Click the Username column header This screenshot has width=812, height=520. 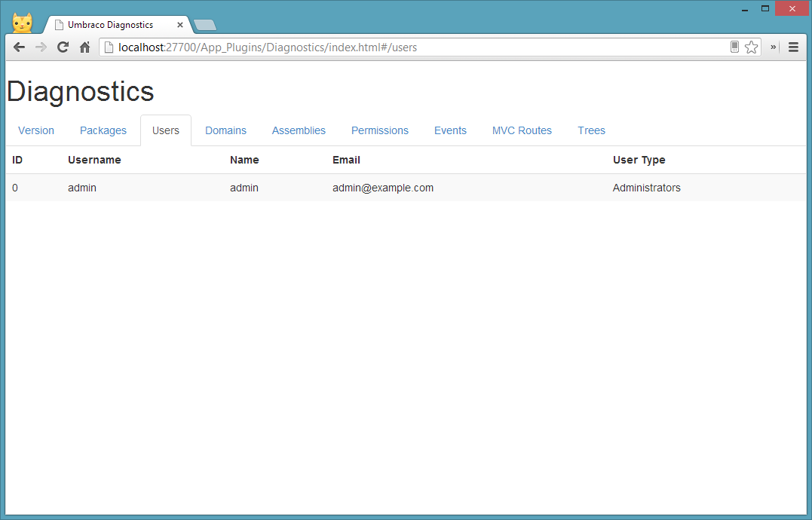point(94,160)
